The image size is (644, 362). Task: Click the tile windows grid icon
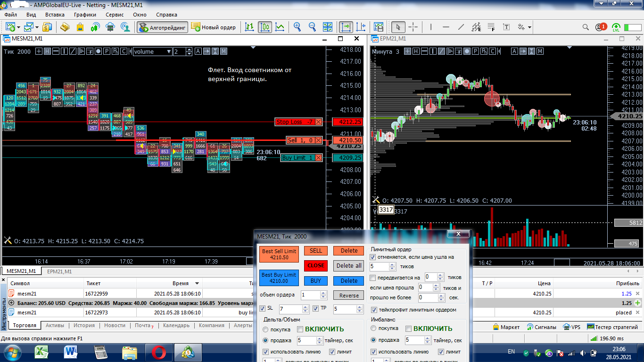click(328, 27)
